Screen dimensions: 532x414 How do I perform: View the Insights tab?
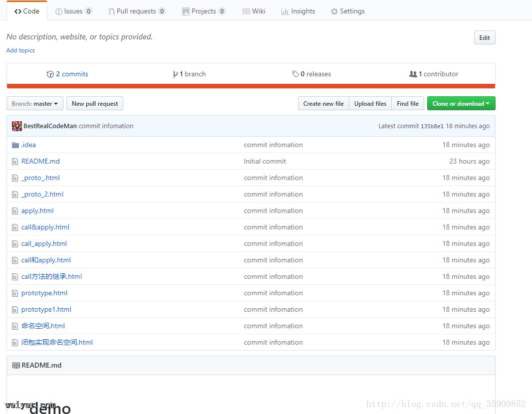tap(298, 11)
